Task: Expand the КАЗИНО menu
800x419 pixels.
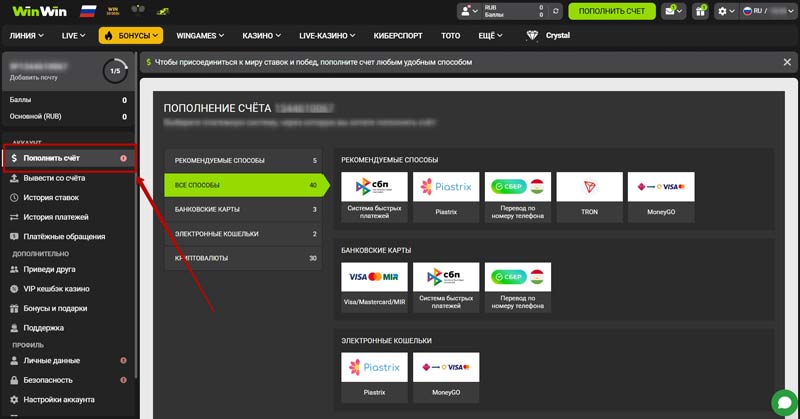Action: [x=262, y=36]
